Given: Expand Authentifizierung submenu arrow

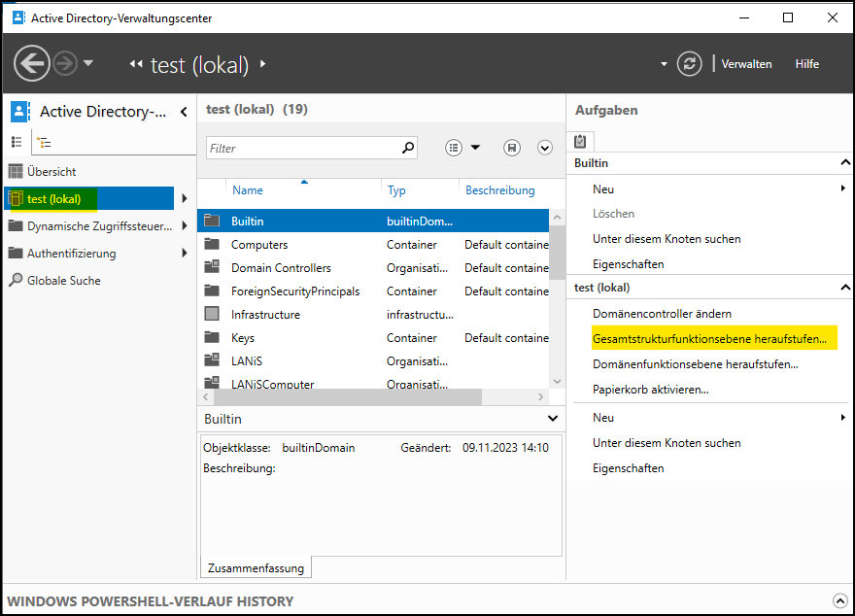Looking at the screenshot, I should tap(185, 253).
